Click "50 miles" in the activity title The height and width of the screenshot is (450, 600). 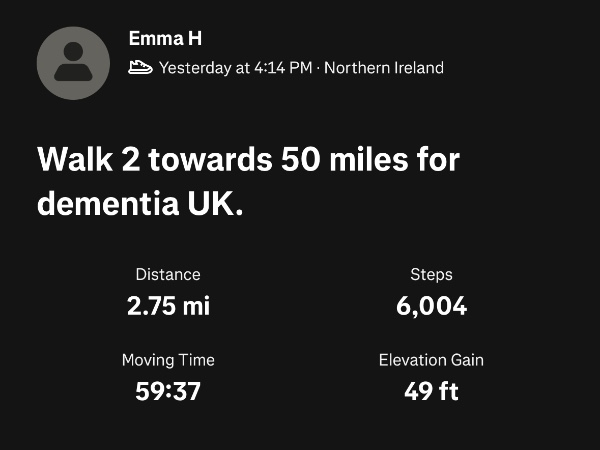[x=328, y=159]
